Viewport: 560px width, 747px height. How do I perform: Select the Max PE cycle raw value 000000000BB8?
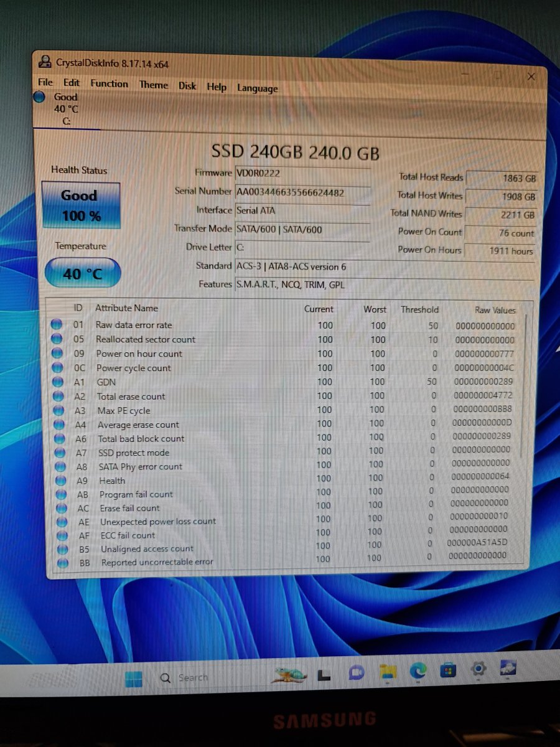pos(482,410)
